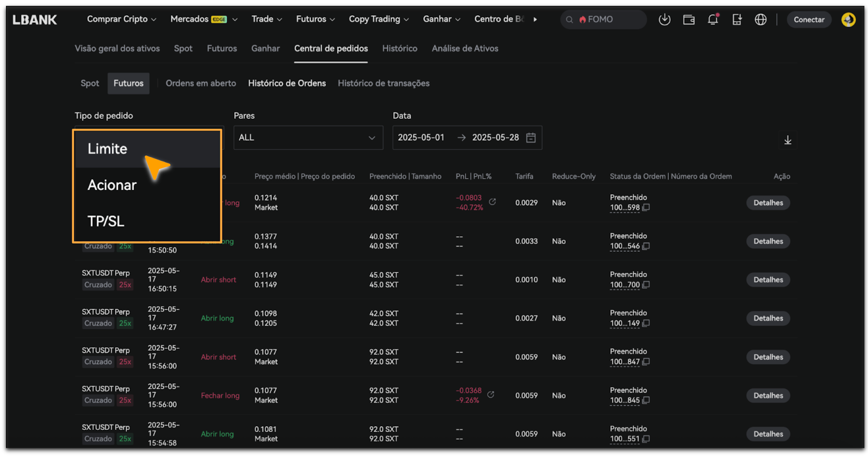Viewport: 868px width, 457px height.
Task: Click share icon beside -0.0803 PnL
Action: tap(493, 202)
